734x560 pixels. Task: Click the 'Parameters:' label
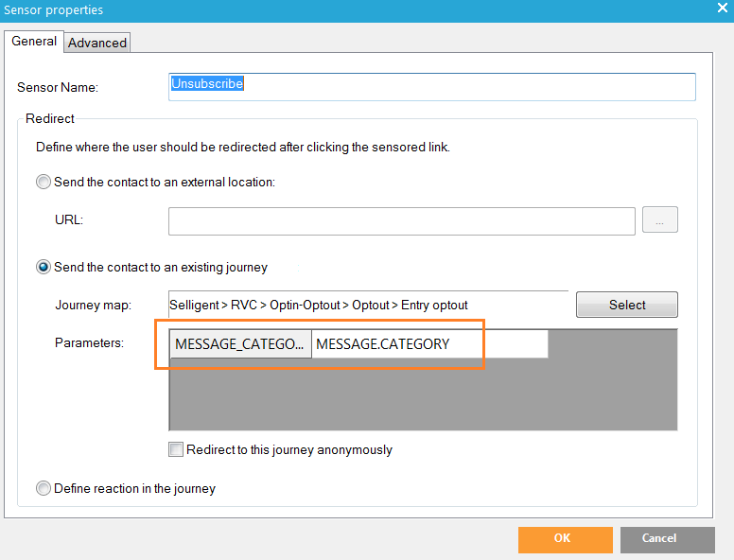tap(89, 342)
